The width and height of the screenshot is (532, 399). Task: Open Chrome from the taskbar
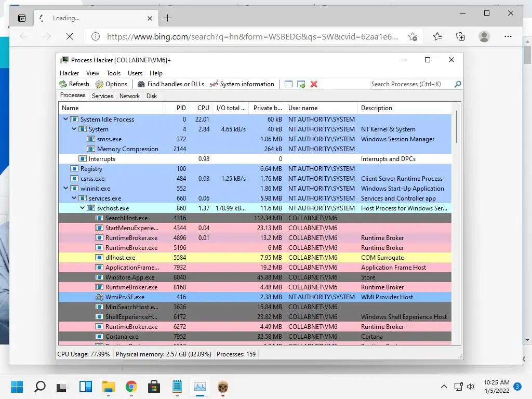pyautogui.click(x=131, y=387)
